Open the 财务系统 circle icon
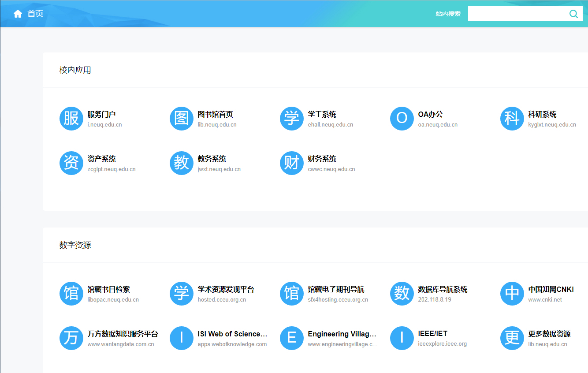Viewport: 588px width, 373px height. click(x=292, y=163)
